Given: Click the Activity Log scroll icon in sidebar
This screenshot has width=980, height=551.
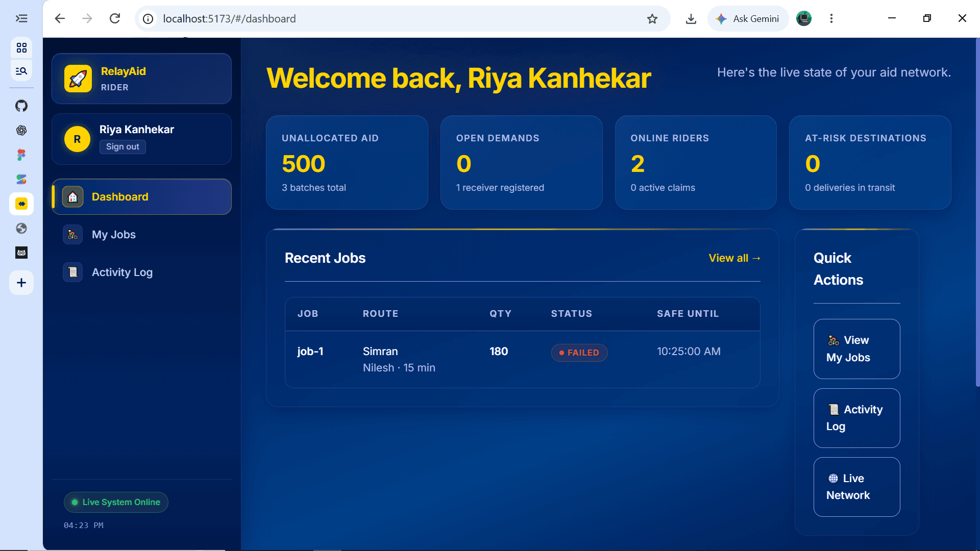Looking at the screenshot, I should (x=72, y=272).
